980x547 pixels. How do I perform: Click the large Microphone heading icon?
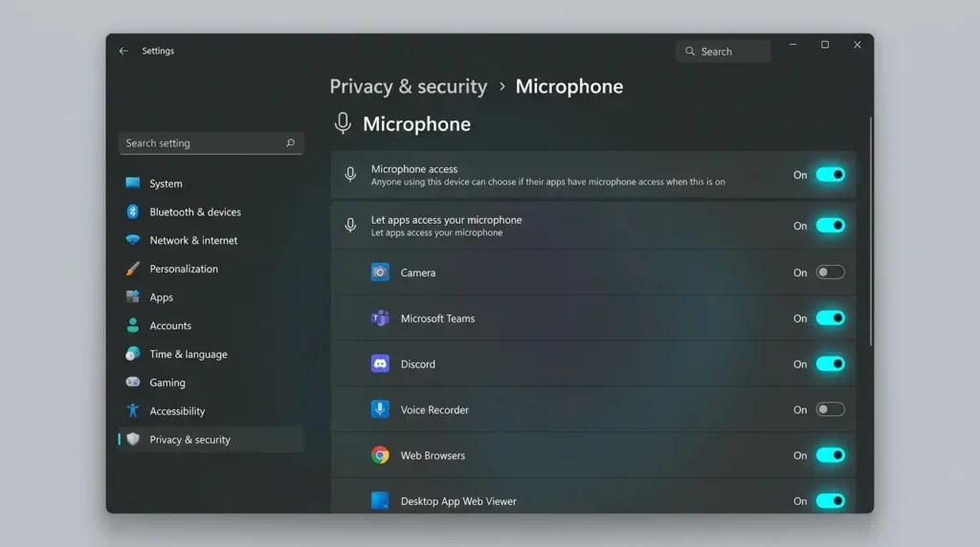pos(343,123)
